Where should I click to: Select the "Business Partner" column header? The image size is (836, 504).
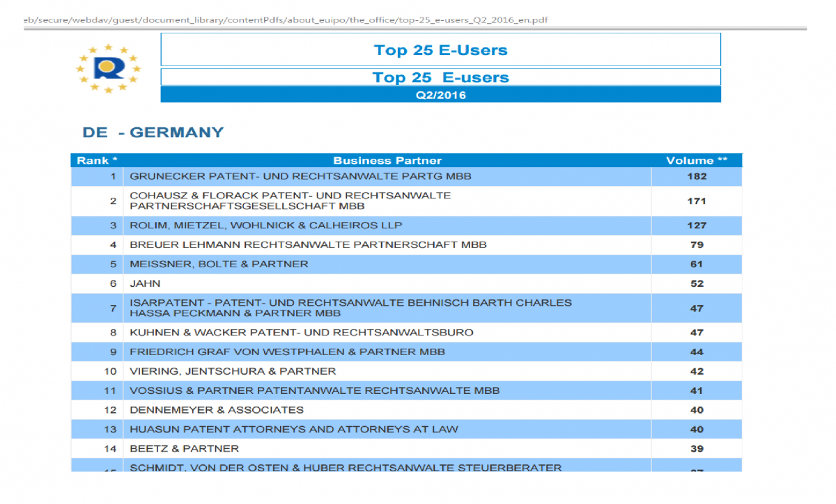pos(387,160)
